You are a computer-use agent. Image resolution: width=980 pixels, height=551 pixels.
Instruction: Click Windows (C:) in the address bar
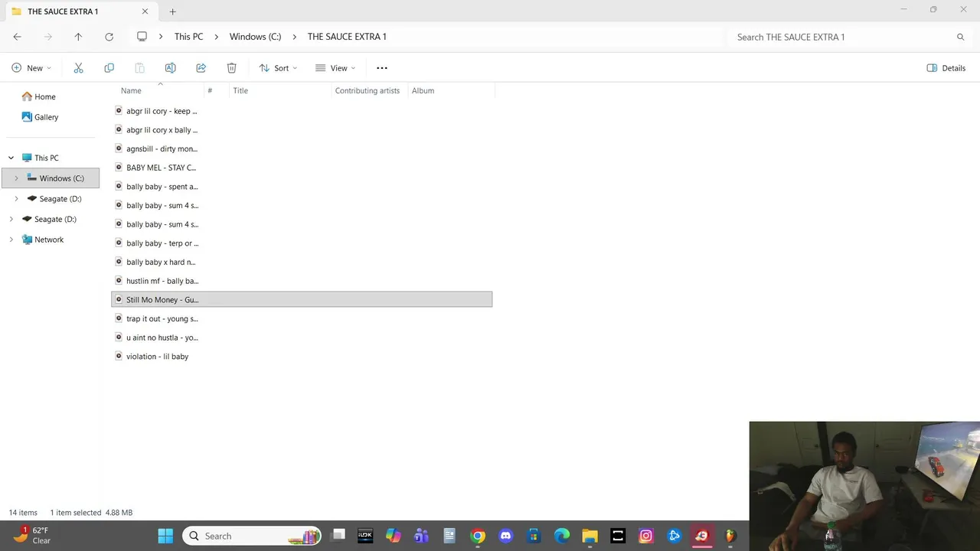(x=255, y=37)
